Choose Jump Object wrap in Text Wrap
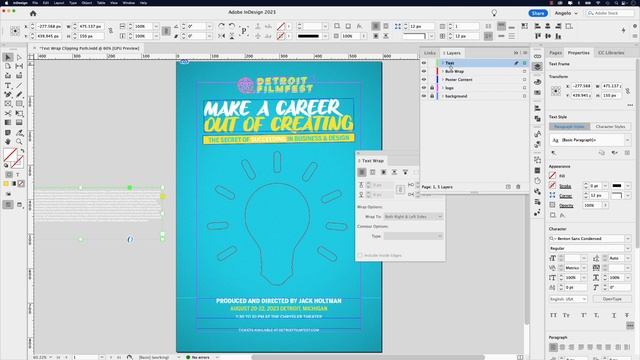This screenshot has width=640, height=360. click(x=394, y=172)
